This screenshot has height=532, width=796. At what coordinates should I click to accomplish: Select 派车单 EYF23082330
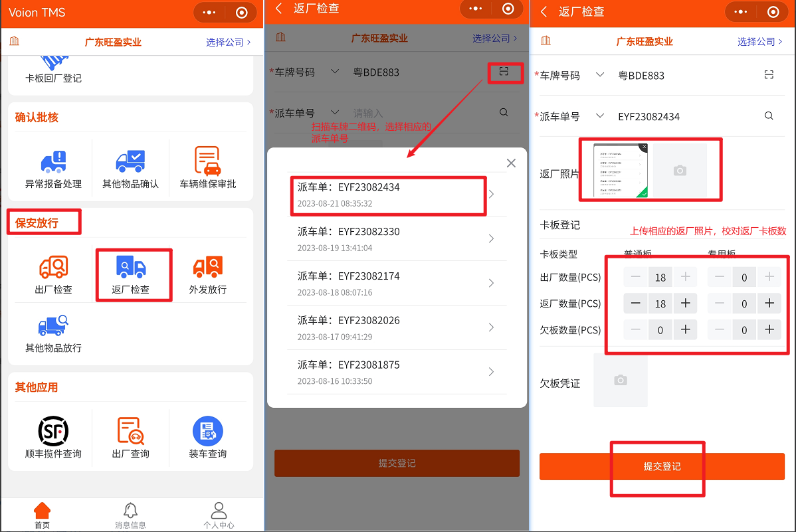(x=397, y=238)
